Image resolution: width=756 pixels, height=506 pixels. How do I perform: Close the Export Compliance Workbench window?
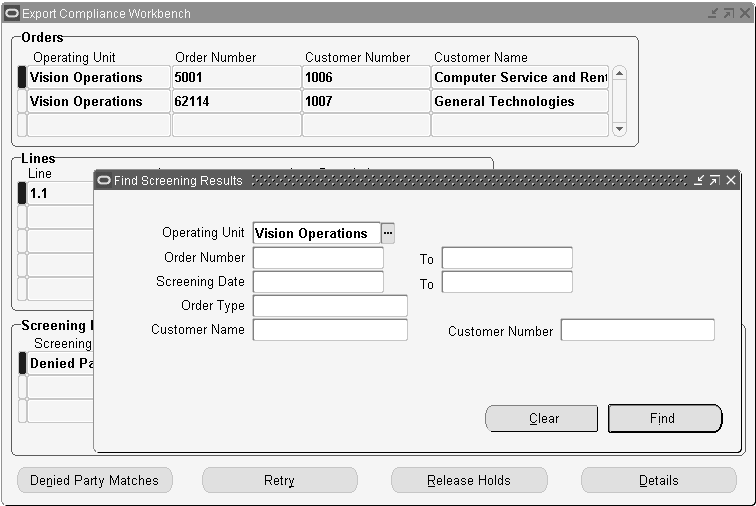coord(745,13)
